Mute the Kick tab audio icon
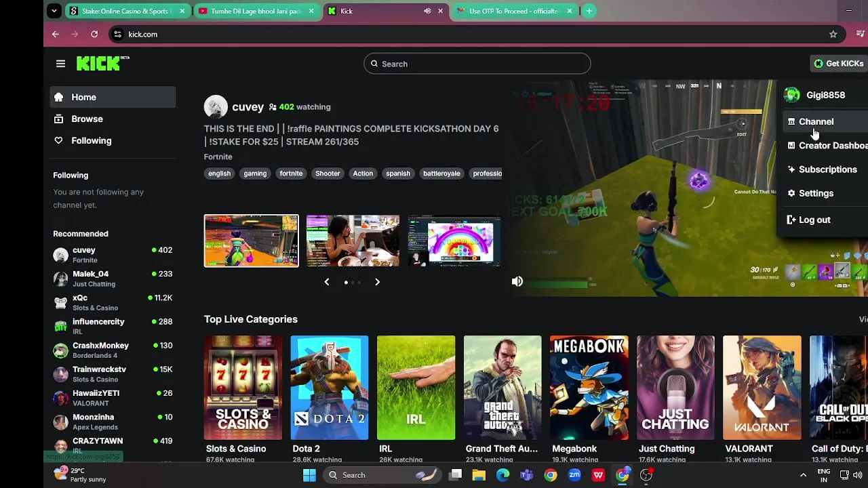 point(427,11)
